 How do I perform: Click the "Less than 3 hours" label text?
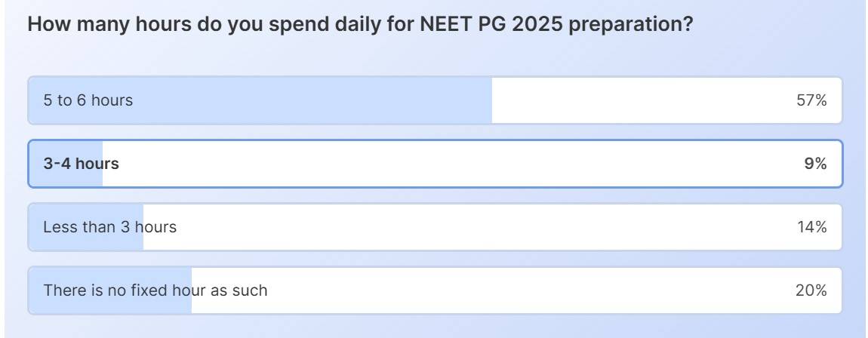click(109, 227)
